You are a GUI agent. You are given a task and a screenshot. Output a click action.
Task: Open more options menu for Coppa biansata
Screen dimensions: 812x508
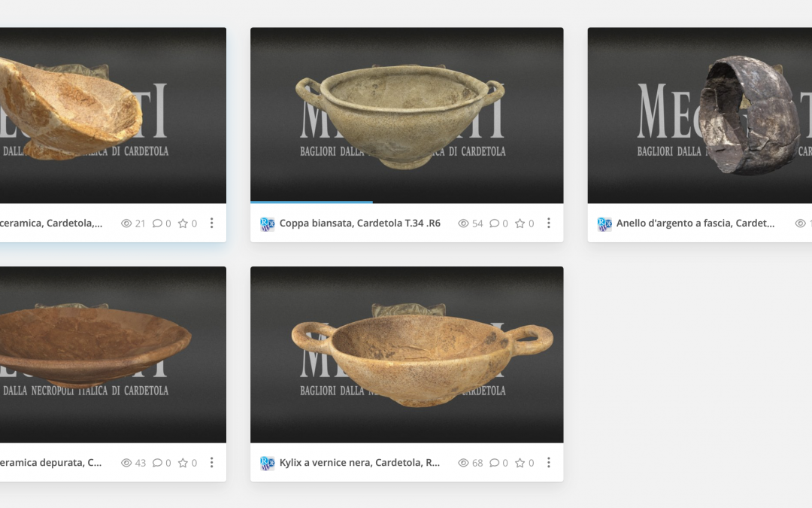(549, 224)
